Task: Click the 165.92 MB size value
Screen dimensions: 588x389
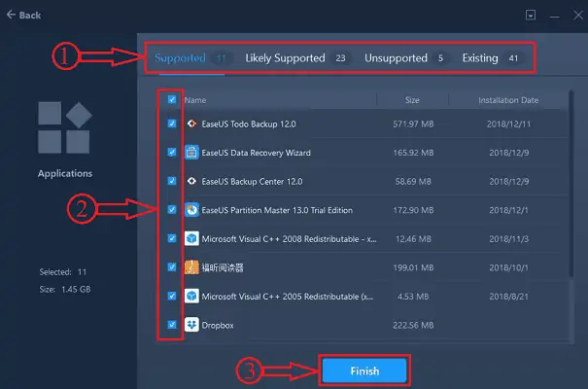Action: [x=413, y=153]
